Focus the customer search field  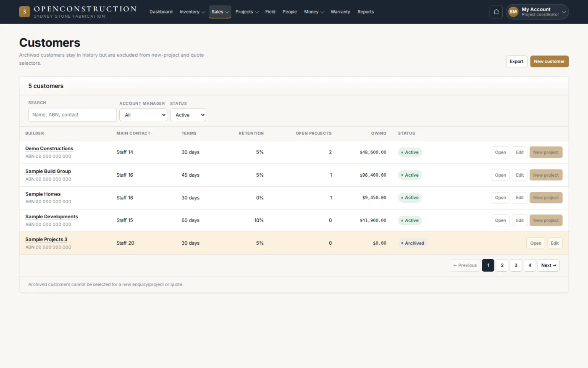[x=72, y=115]
